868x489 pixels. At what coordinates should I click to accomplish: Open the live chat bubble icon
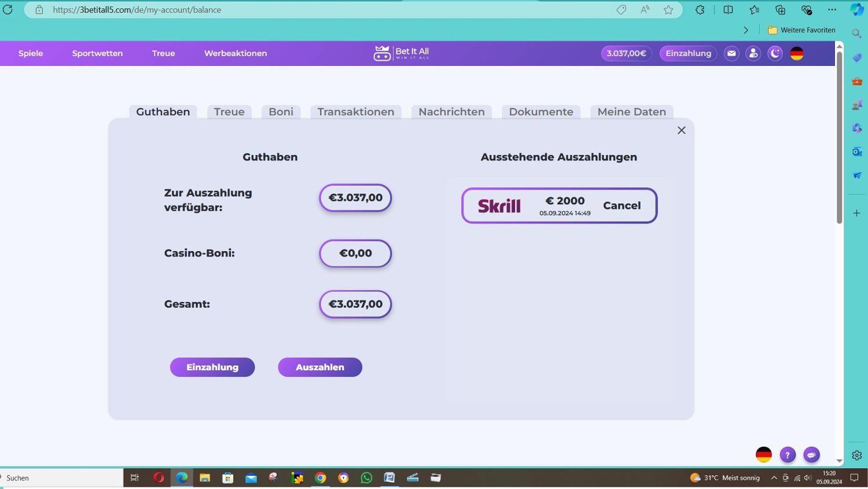[x=811, y=455]
